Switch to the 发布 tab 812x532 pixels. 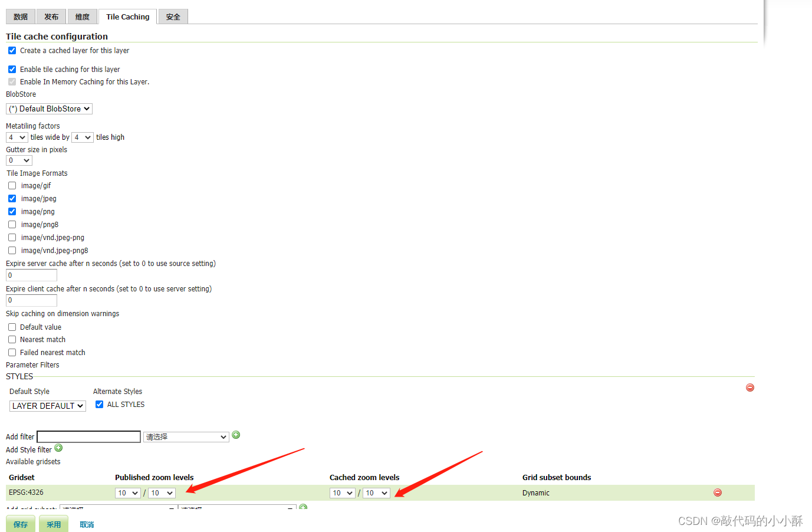pos(51,17)
